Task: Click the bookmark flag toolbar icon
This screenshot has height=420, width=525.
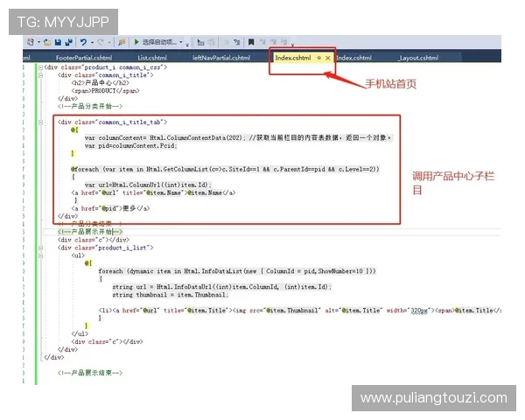Action: tap(251, 41)
